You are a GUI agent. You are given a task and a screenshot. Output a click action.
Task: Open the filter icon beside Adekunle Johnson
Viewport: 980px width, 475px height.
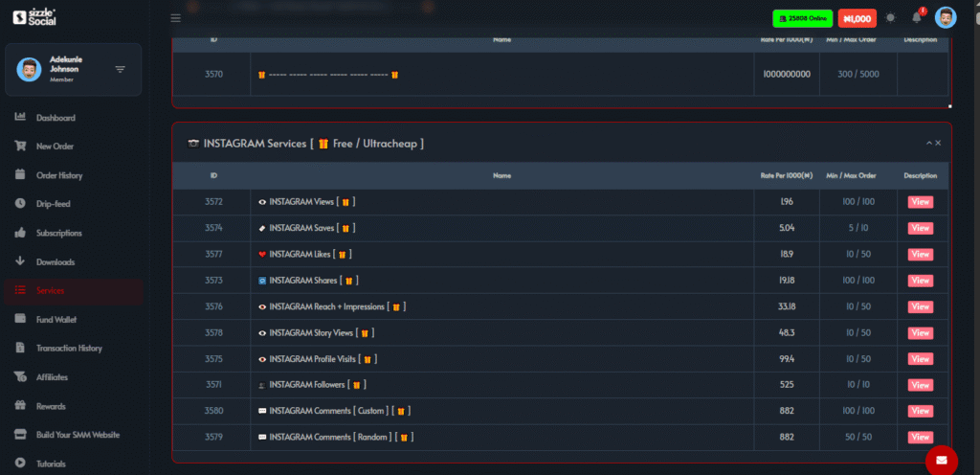coord(120,69)
